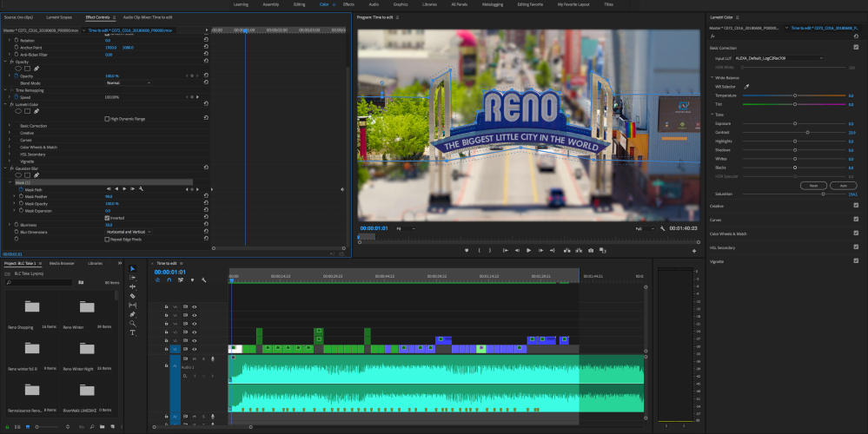Select the Razor tool in the timeline toolbox

click(x=133, y=296)
